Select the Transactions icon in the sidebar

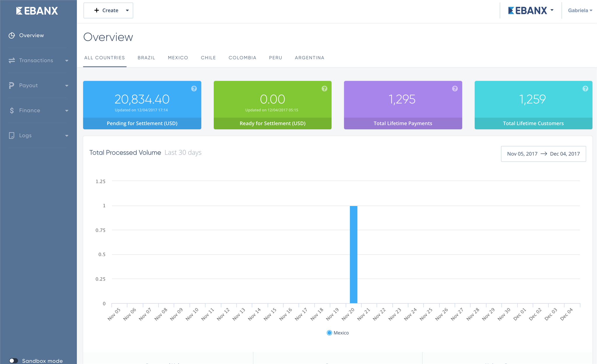pos(12,60)
